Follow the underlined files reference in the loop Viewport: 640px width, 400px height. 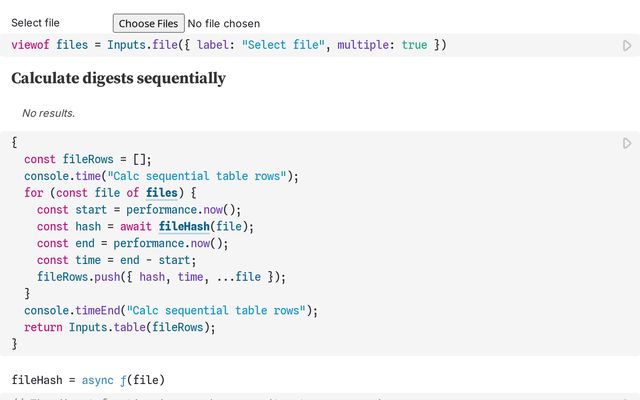[x=161, y=193]
